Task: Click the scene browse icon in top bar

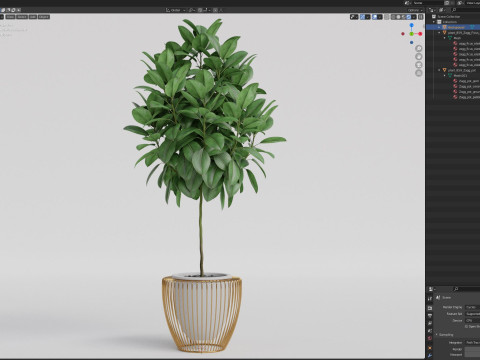Action: (408, 3)
